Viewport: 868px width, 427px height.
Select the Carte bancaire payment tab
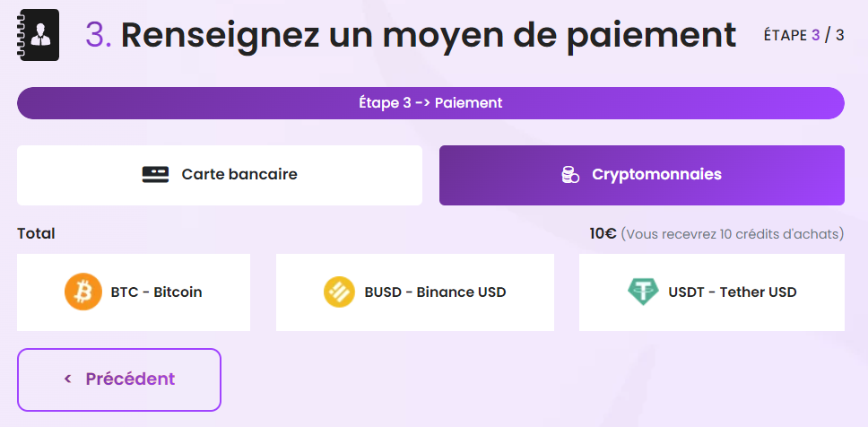tap(220, 175)
